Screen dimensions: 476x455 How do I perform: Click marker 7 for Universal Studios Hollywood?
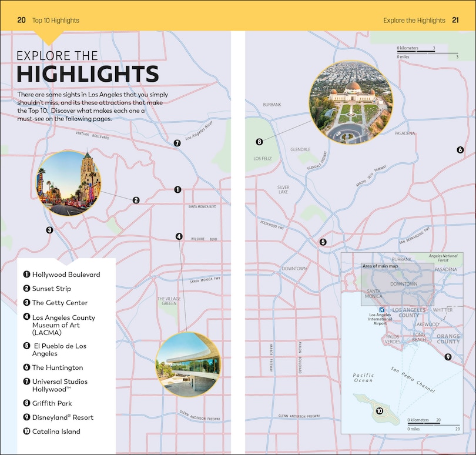click(x=176, y=142)
